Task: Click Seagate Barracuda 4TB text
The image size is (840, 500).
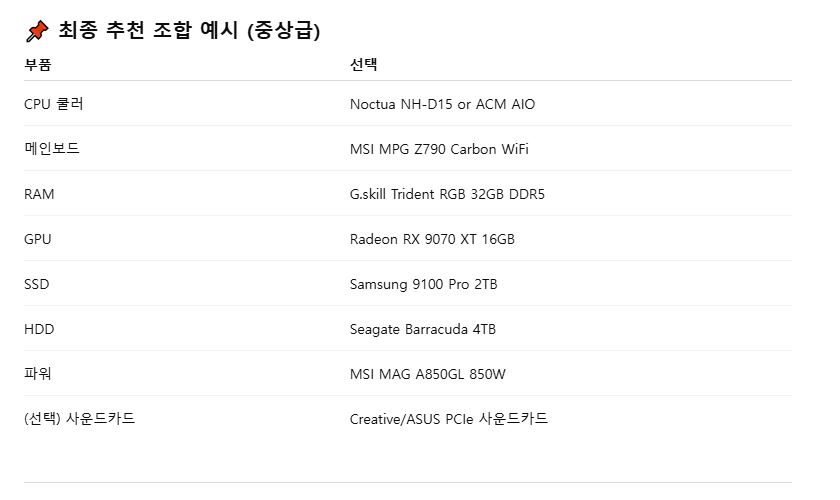Action: click(x=422, y=329)
